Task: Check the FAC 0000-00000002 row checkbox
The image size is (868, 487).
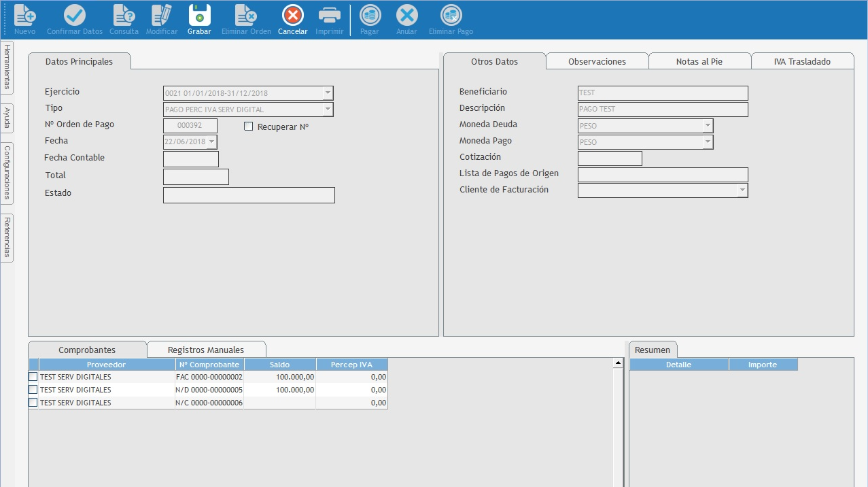Action: coord(33,377)
